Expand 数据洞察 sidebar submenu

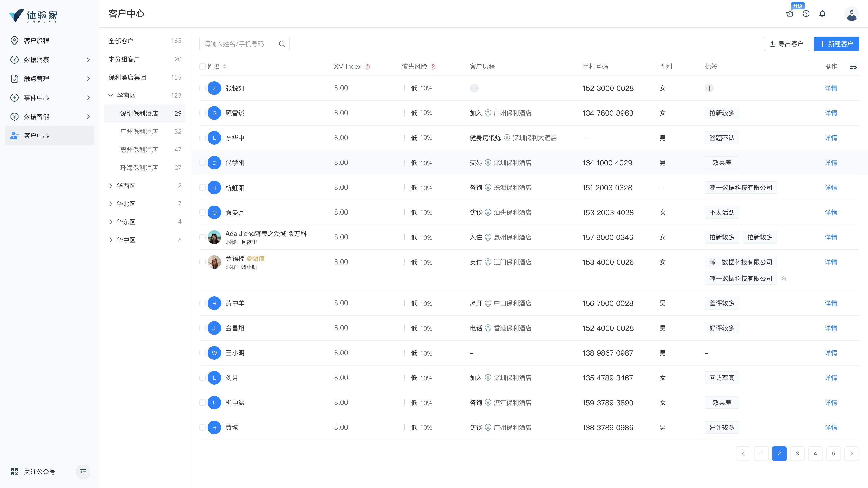(x=88, y=60)
